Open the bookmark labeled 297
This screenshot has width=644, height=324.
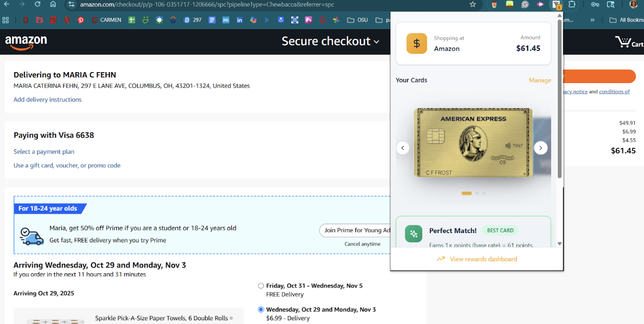(x=192, y=20)
